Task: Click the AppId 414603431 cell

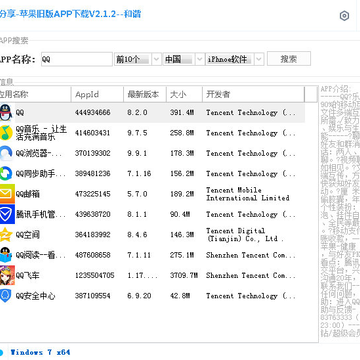Action: 92,133
